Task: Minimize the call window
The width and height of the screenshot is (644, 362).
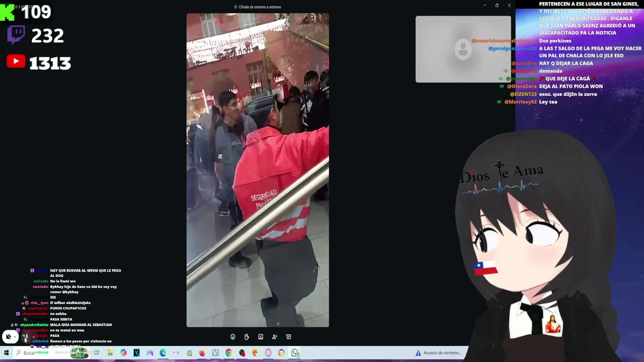Action: tap(484, 6)
